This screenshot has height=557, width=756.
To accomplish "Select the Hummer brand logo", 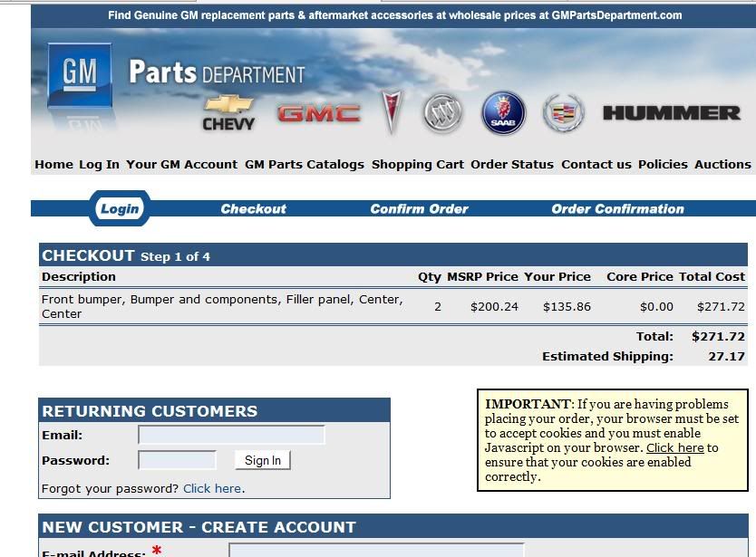I will [672, 113].
